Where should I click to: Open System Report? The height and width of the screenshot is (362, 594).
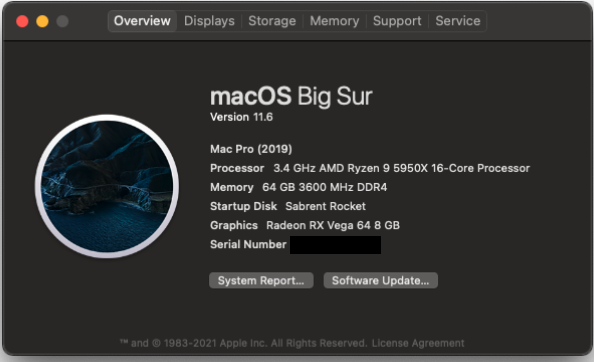(261, 281)
